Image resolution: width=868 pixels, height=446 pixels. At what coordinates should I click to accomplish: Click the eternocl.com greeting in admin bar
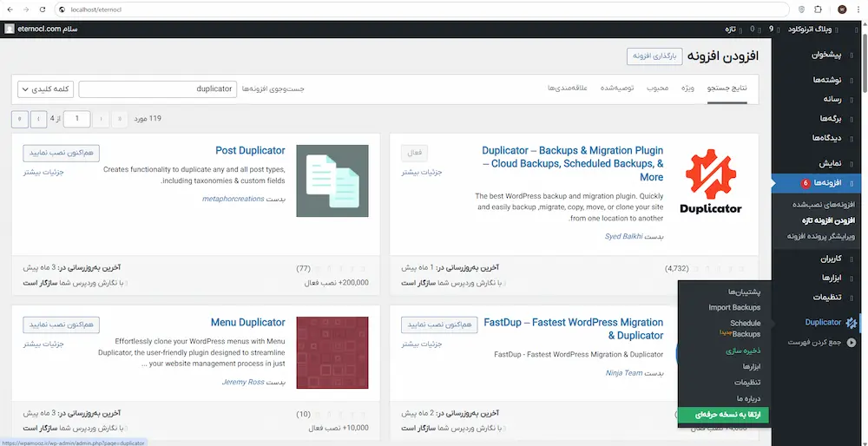point(47,30)
